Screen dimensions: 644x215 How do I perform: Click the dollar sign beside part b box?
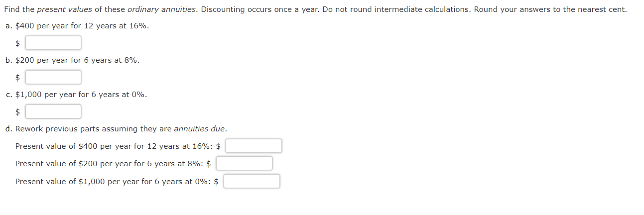18,78
